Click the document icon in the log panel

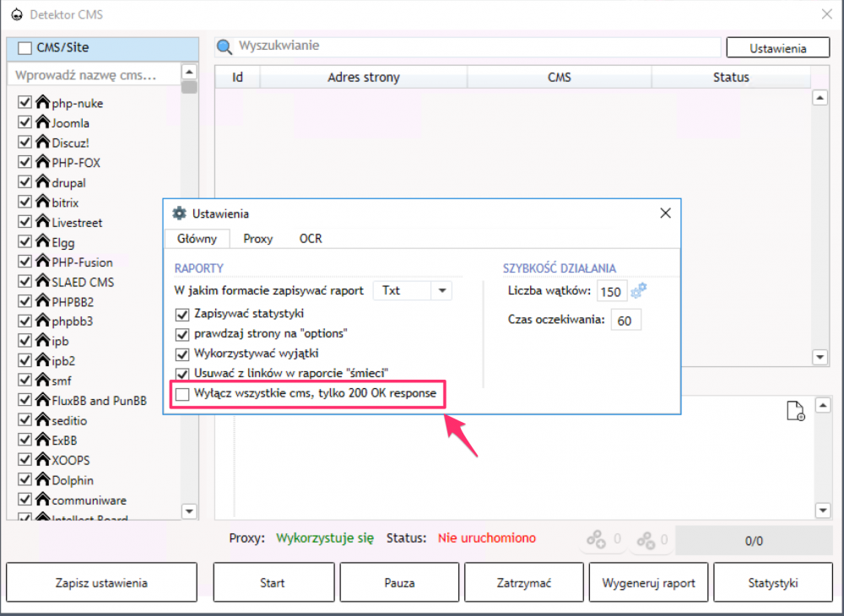coord(796,410)
